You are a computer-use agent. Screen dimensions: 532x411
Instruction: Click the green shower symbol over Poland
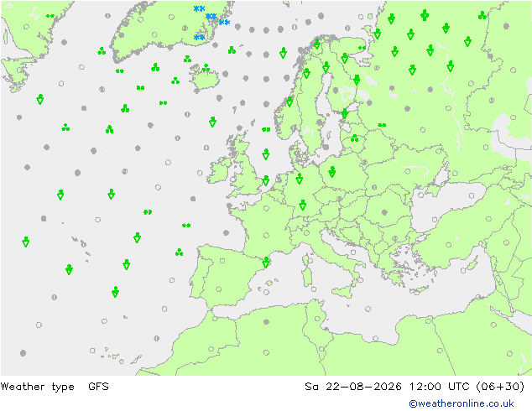(332, 172)
